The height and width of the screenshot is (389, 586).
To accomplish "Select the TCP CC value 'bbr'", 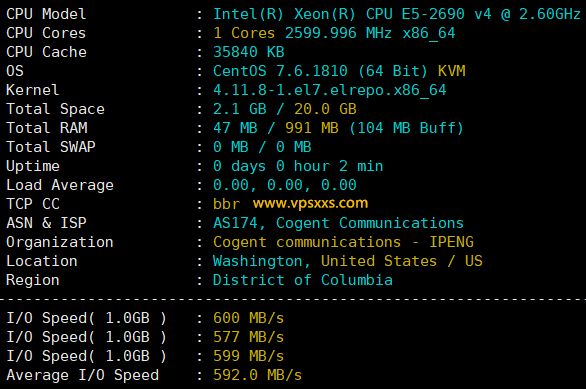I will coord(226,204).
